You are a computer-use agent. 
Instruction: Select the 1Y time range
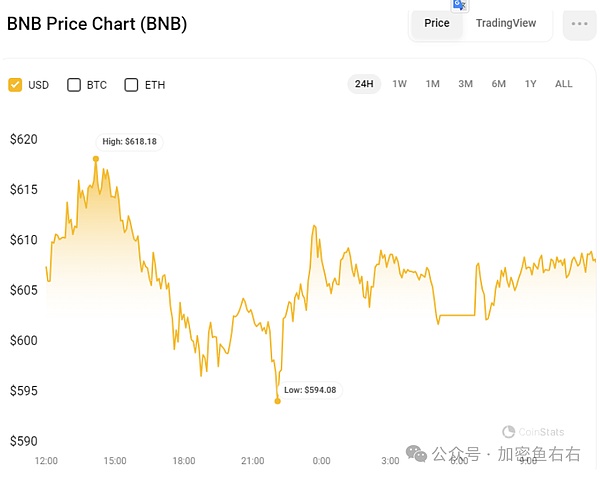tap(530, 84)
